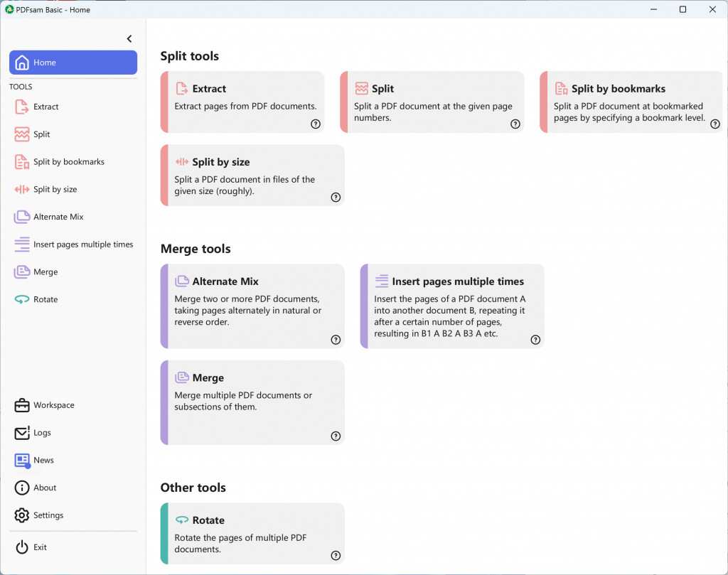Click the Merge icon in sidebar
This screenshot has width=728, height=575.
pyautogui.click(x=22, y=272)
